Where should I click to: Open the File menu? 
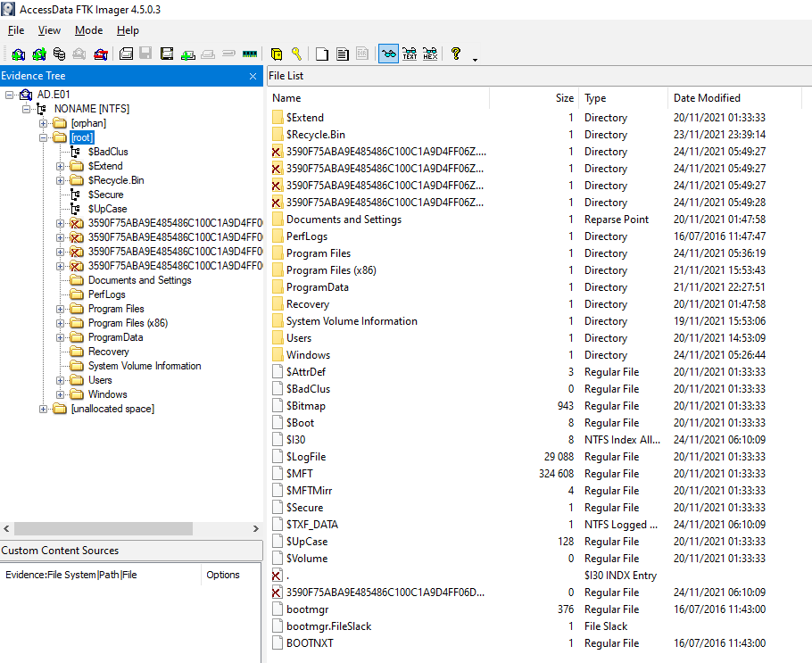[16, 30]
